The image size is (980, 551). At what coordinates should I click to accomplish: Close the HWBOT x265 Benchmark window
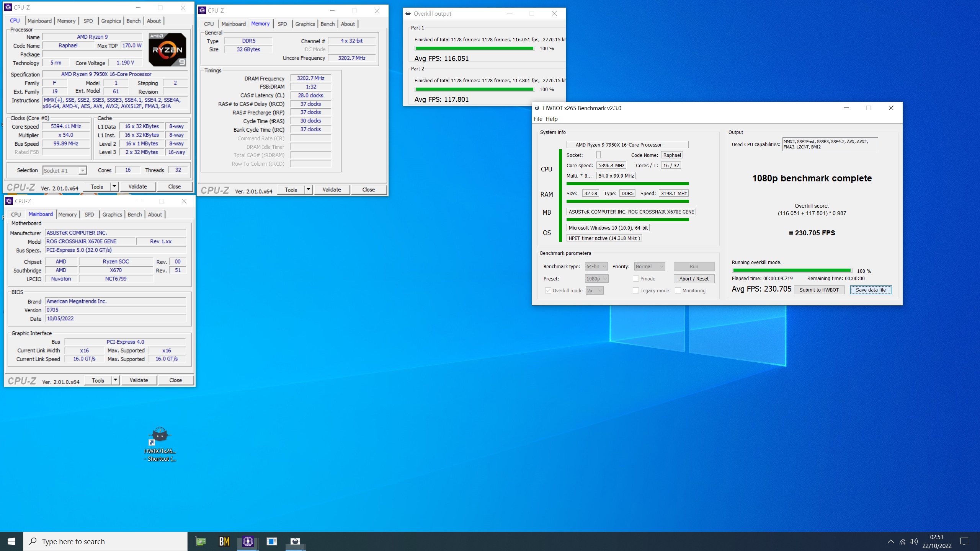click(891, 108)
